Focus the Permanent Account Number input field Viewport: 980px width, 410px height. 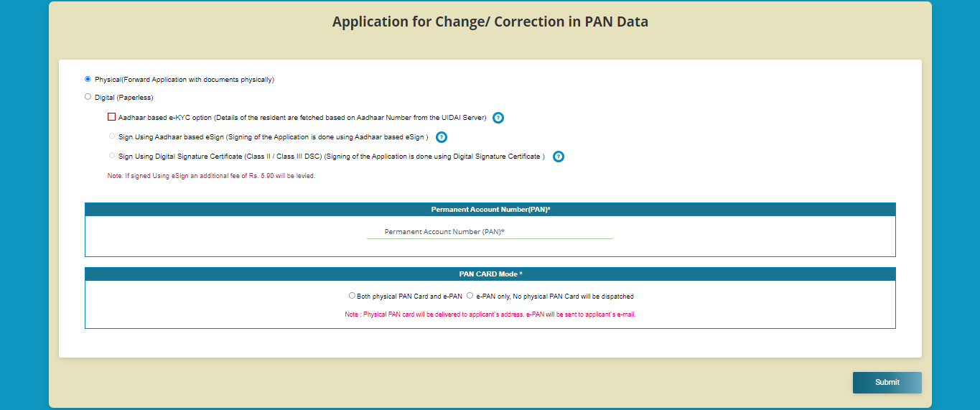490,232
